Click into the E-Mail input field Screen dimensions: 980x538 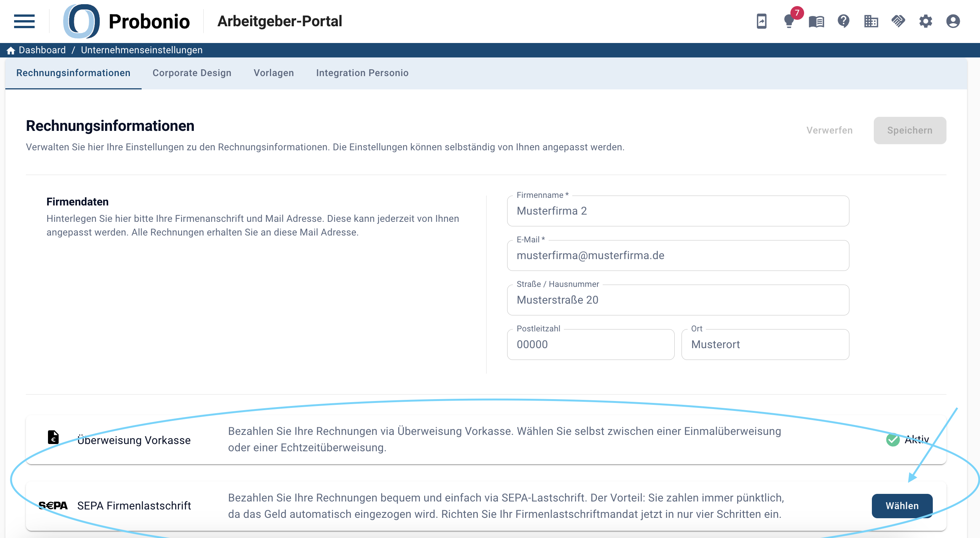tap(678, 256)
